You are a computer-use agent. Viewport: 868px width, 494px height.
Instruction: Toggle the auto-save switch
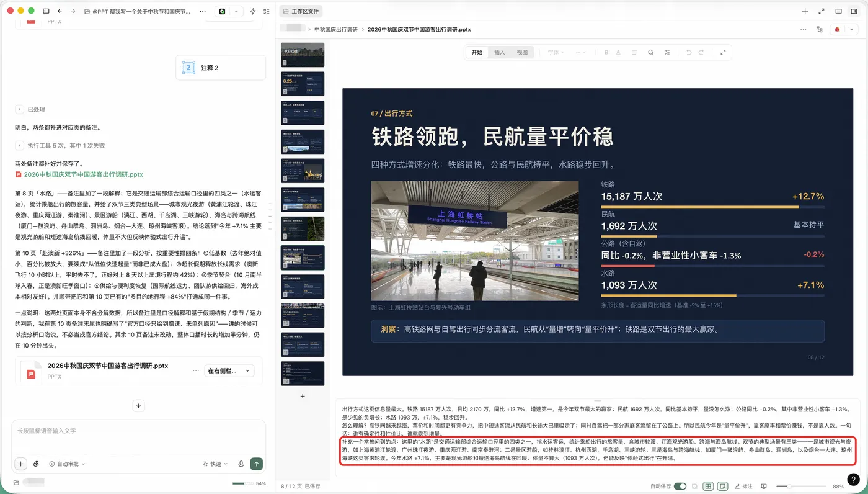(x=680, y=486)
